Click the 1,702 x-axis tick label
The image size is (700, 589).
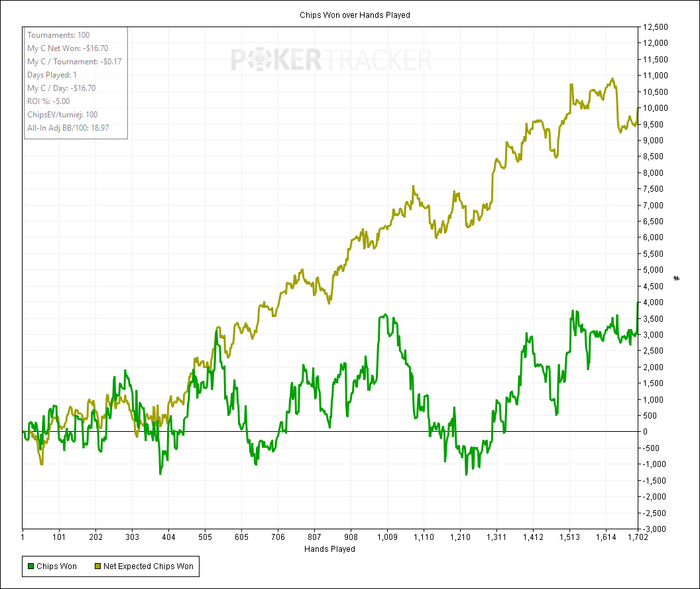(638, 537)
